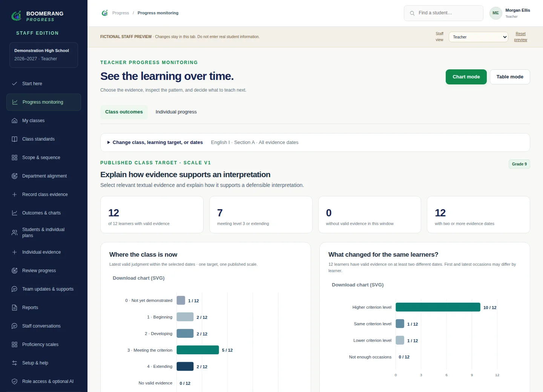Open Review progress in the sidebar
Screen dimensions: 543x392
point(44,271)
